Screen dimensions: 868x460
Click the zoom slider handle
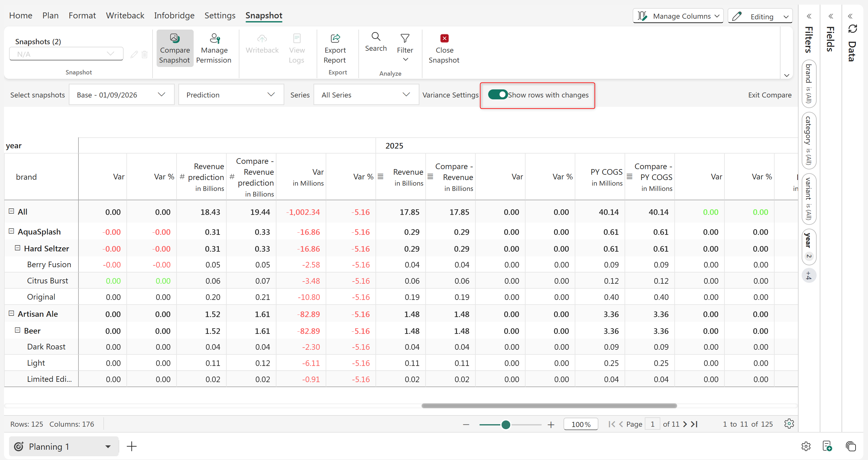point(505,424)
